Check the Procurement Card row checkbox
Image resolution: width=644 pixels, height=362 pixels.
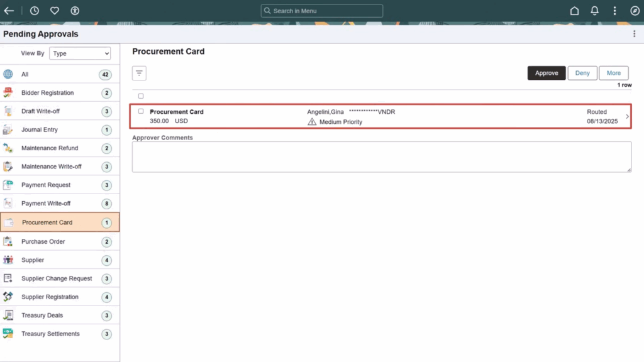click(140, 111)
